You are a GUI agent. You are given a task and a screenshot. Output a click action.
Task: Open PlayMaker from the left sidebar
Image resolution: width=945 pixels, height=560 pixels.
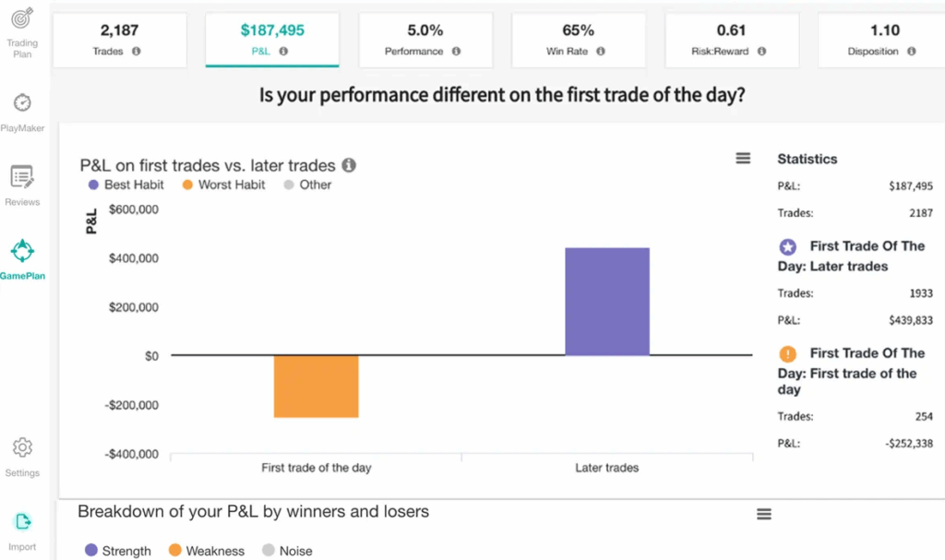[x=21, y=111]
